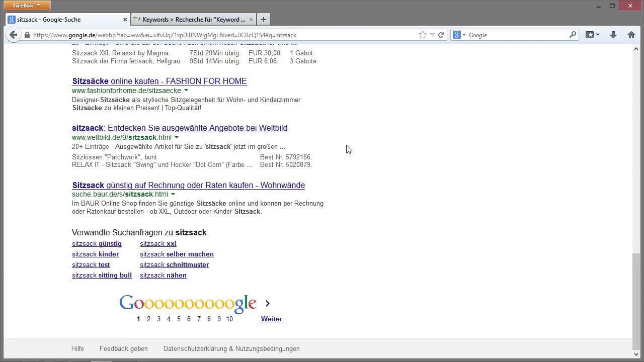Click the Sitzkissen Patchwork, bunt entry
The image size is (644, 362).
click(x=114, y=157)
